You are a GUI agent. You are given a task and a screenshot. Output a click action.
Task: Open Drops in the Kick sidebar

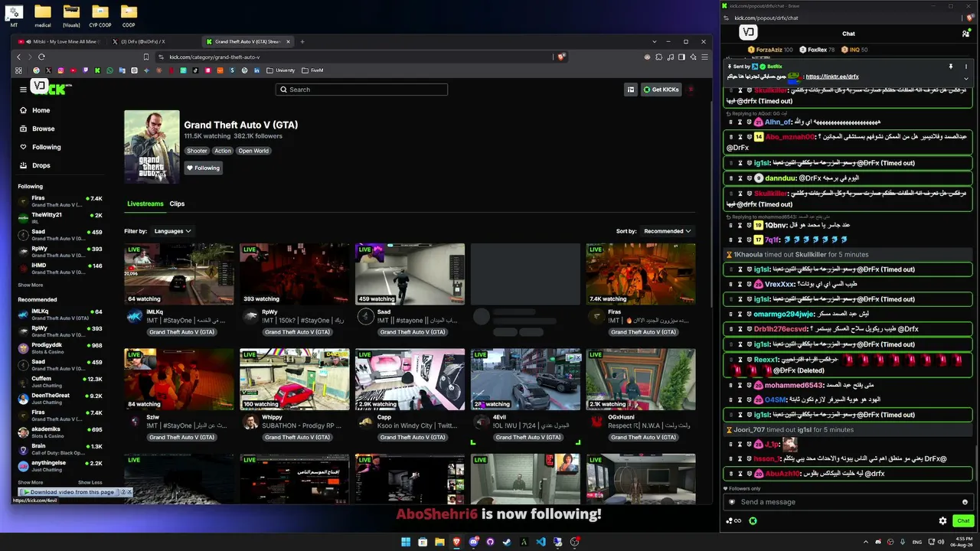click(34, 165)
